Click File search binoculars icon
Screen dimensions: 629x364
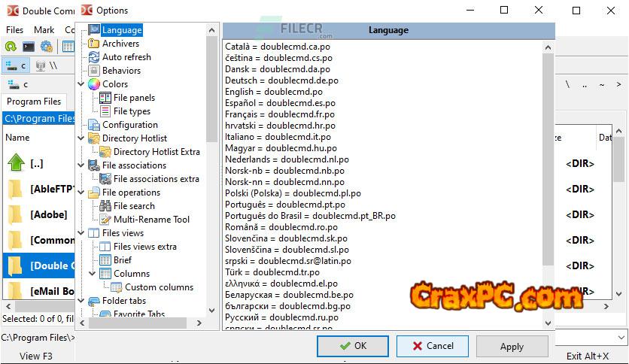(x=105, y=205)
